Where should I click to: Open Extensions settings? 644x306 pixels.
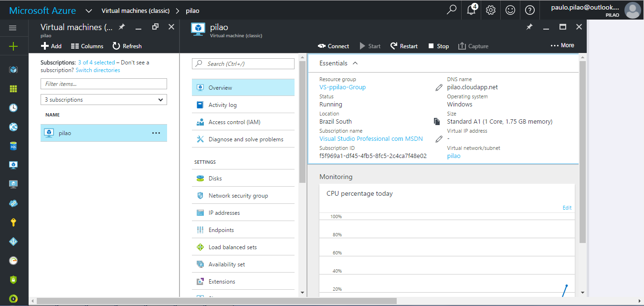point(243,282)
